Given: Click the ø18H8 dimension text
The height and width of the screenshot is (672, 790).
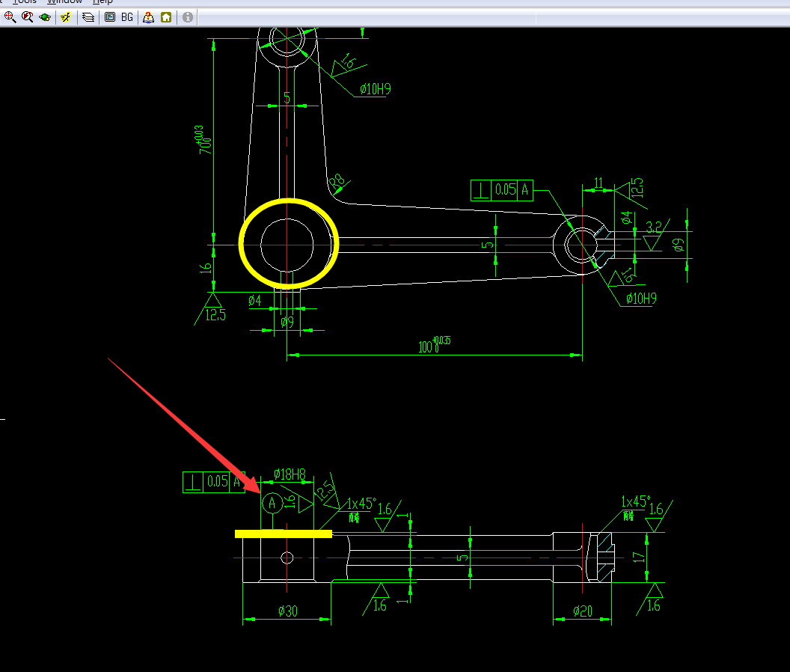Looking at the screenshot, I should click(x=290, y=474).
